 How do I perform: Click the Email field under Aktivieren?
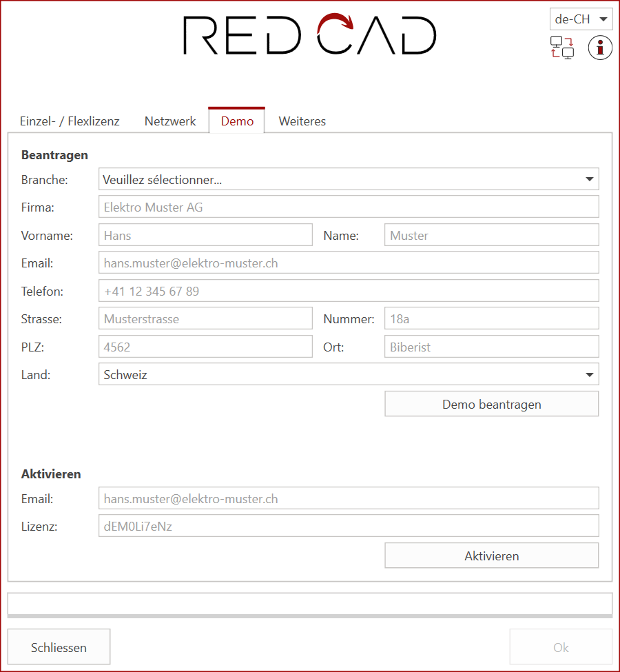click(x=349, y=498)
